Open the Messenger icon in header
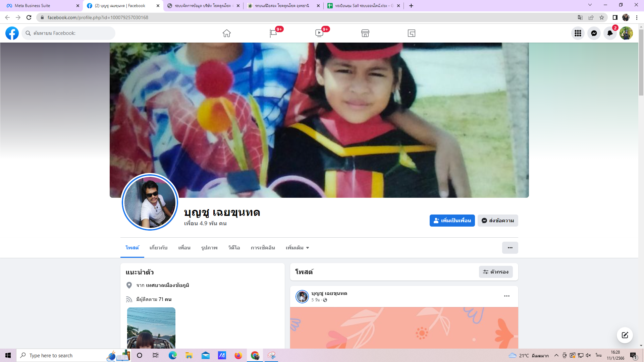 click(594, 33)
